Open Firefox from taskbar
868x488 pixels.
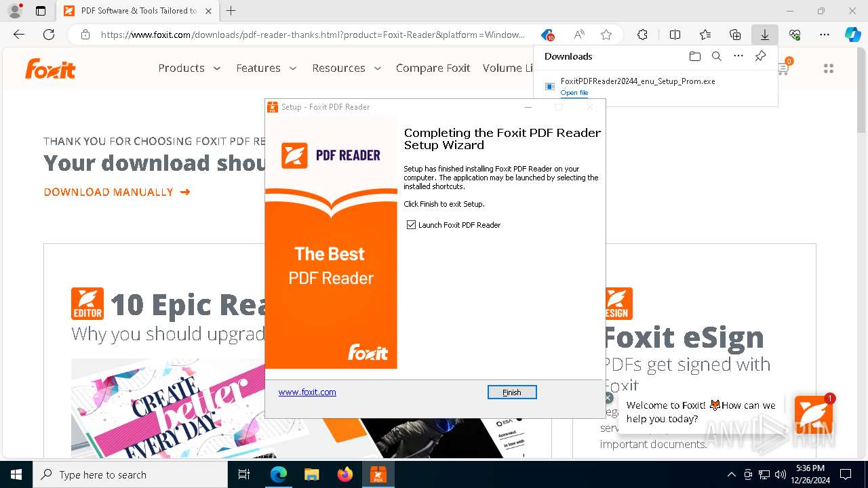click(x=344, y=474)
